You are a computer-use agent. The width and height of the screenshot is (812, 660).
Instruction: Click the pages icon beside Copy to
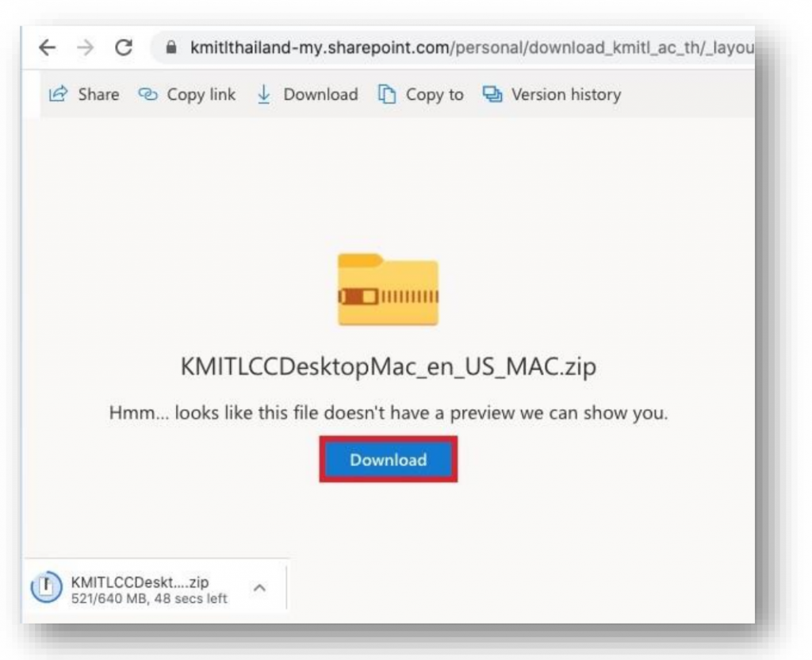[x=387, y=94]
